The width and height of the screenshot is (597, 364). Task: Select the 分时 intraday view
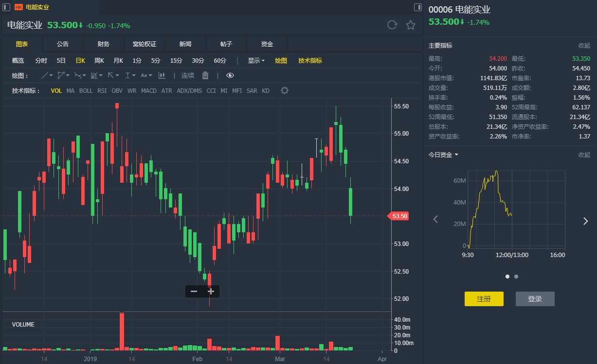[x=41, y=61]
